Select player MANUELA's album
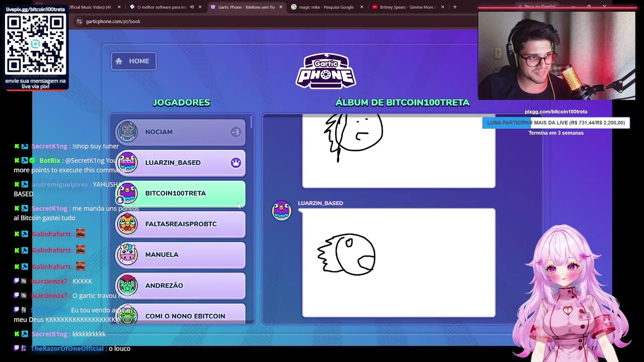Viewport: 644px width, 362px height. tap(181, 254)
